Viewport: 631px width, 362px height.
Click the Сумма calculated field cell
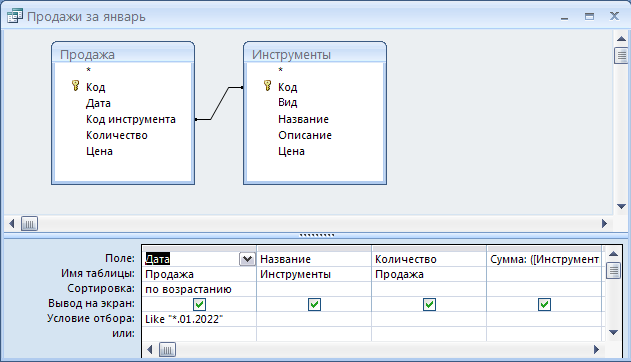(x=544, y=259)
